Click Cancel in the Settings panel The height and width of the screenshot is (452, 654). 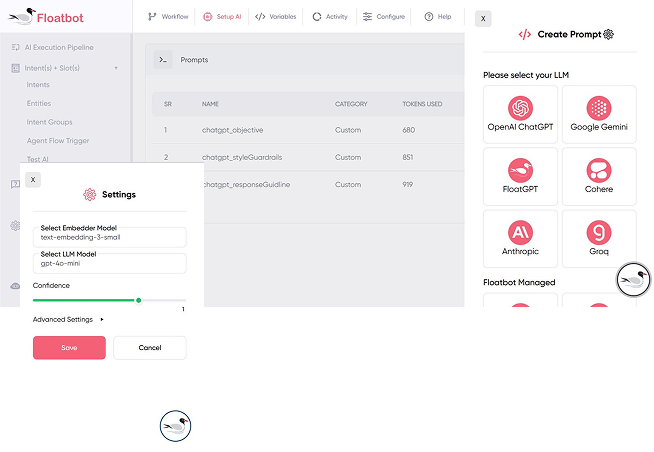(149, 347)
